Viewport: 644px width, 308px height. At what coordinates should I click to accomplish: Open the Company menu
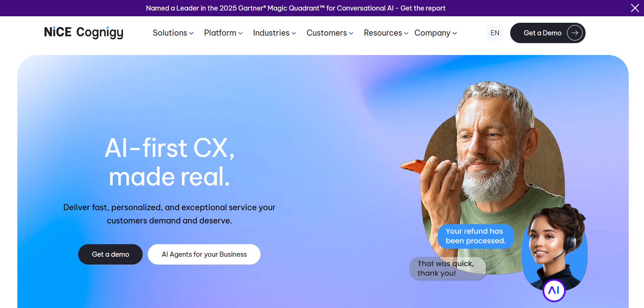coord(435,33)
